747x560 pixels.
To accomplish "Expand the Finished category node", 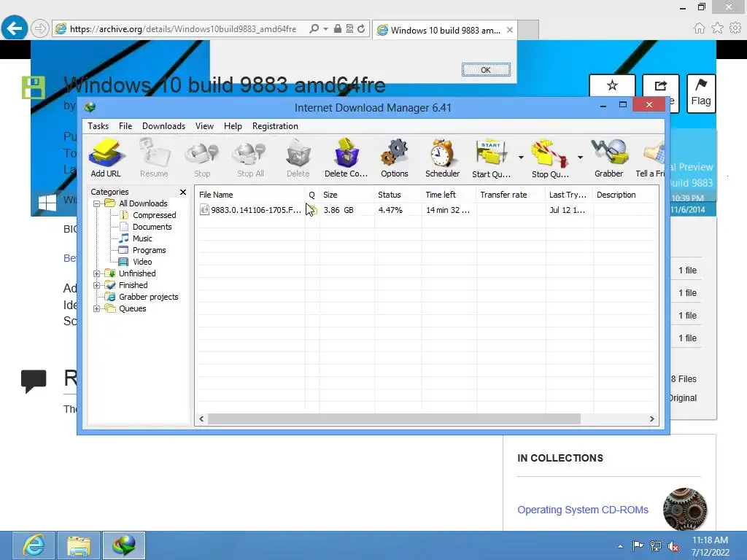I will [96, 286].
